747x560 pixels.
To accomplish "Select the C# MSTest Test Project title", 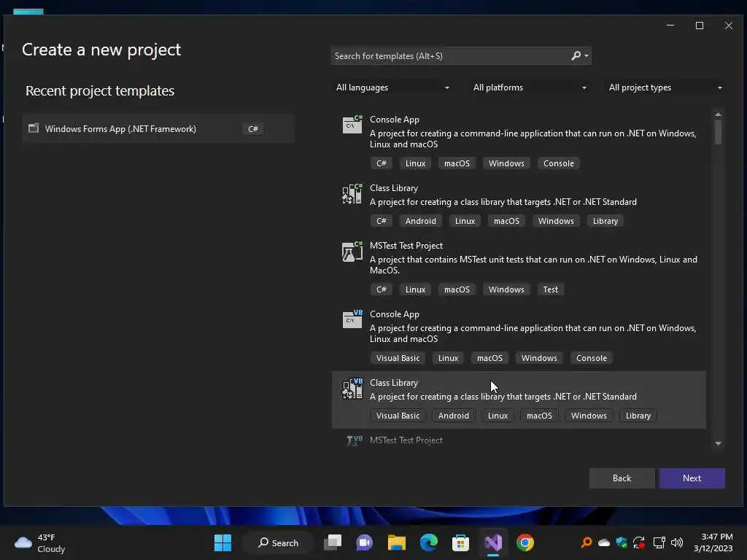I will (x=406, y=246).
